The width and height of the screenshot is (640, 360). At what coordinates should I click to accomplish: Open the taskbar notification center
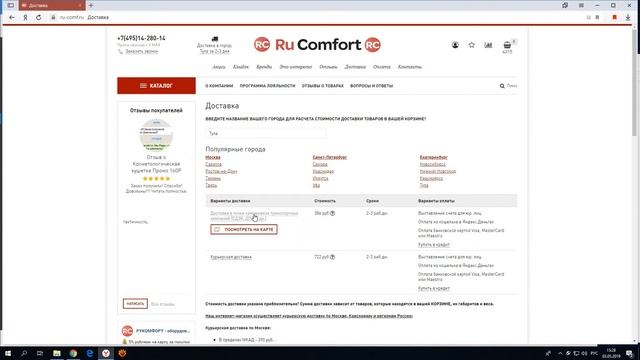629,353
